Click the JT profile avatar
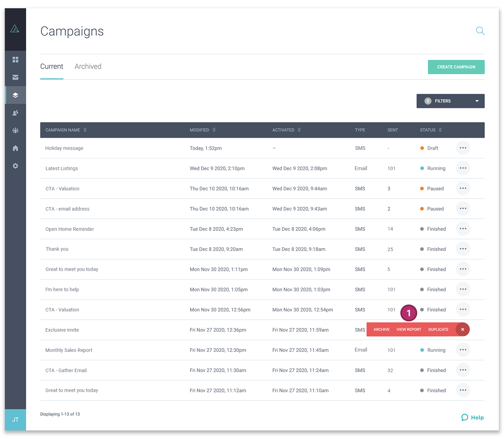This screenshot has height=439, width=504. click(15, 419)
